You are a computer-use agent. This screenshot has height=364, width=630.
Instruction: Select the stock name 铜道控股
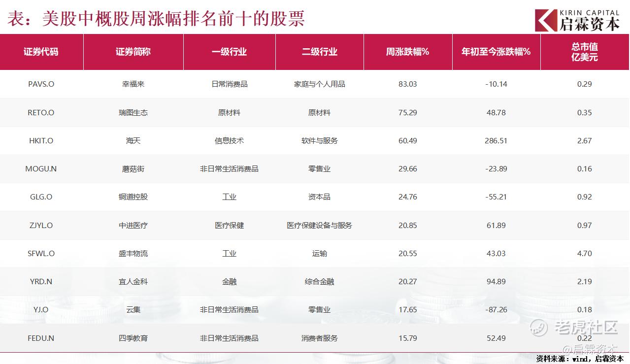tap(133, 197)
